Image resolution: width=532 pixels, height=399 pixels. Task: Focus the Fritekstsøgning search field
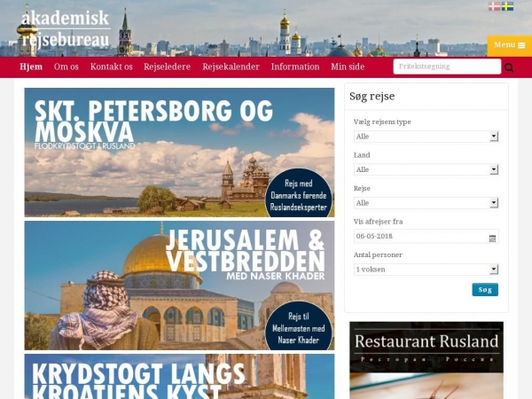(x=447, y=66)
